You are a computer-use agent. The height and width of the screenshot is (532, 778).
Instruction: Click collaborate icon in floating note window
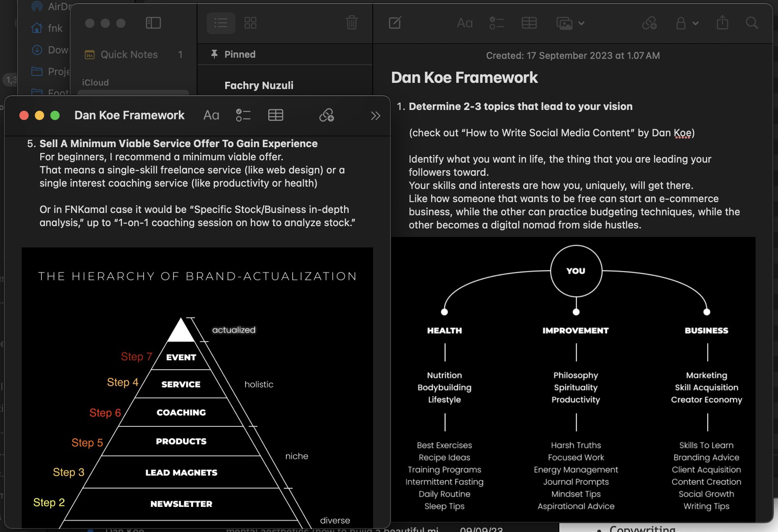click(x=326, y=115)
